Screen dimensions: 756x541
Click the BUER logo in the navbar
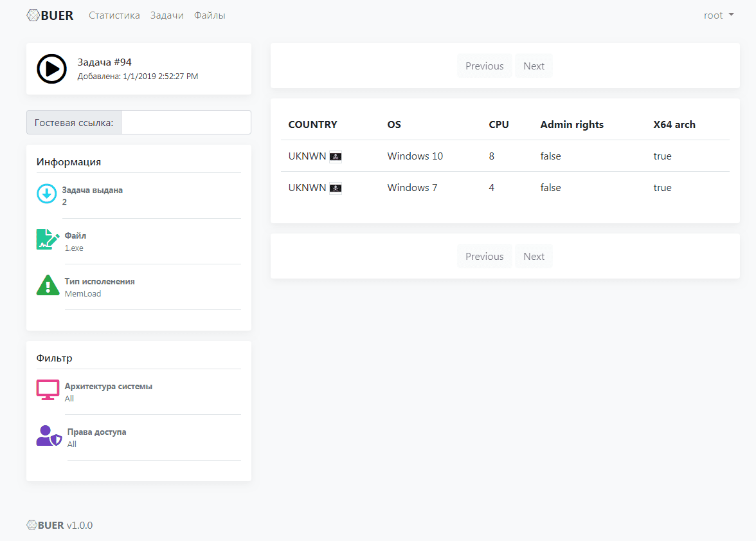click(50, 15)
